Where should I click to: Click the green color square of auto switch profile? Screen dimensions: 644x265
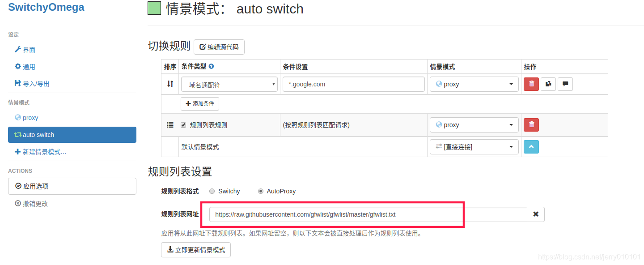[x=154, y=8]
